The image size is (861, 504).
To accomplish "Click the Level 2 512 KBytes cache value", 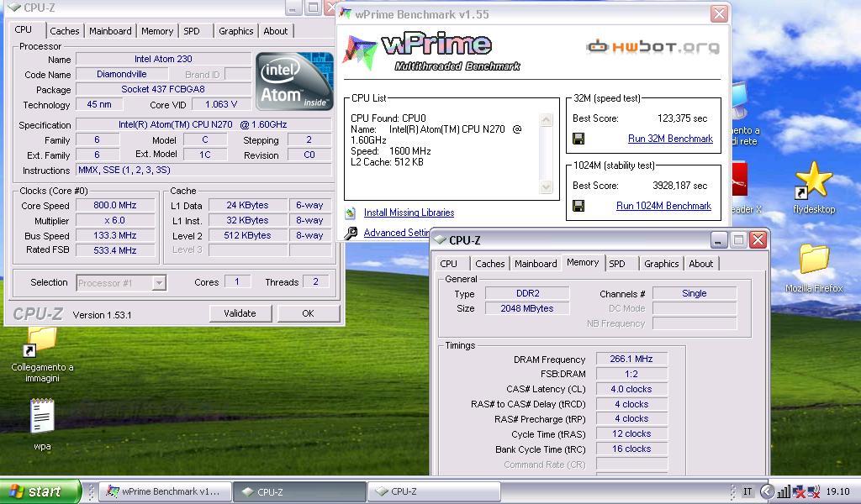I will point(248,235).
